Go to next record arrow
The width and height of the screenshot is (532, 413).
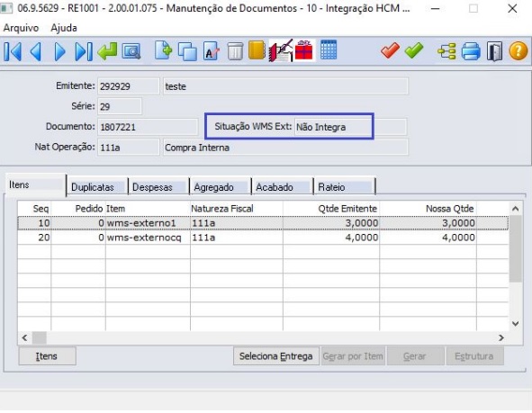coord(59,51)
